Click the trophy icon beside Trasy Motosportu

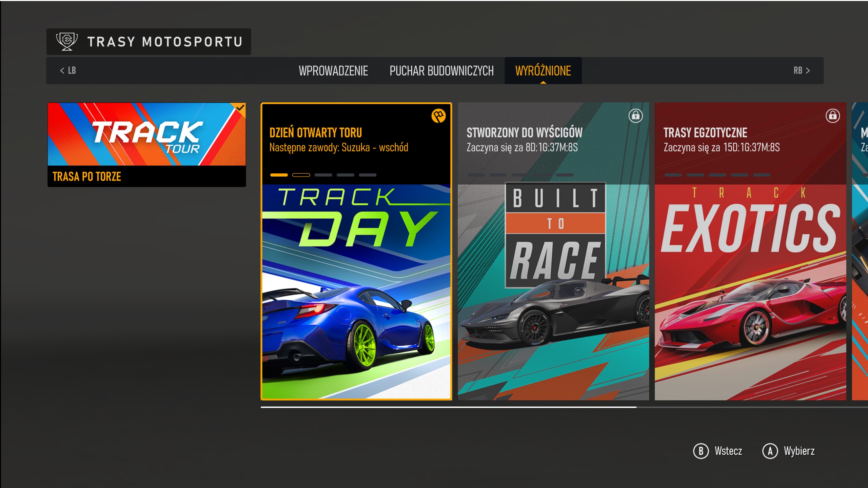pyautogui.click(x=67, y=41)
